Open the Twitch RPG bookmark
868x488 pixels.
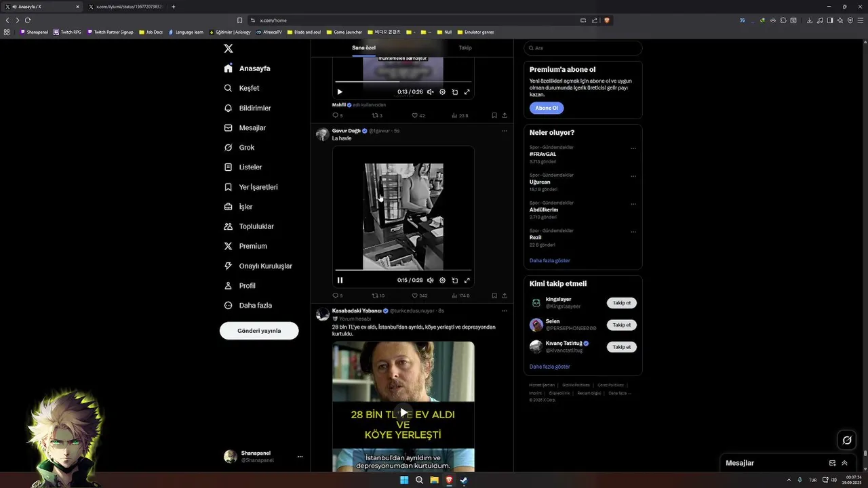68,32
